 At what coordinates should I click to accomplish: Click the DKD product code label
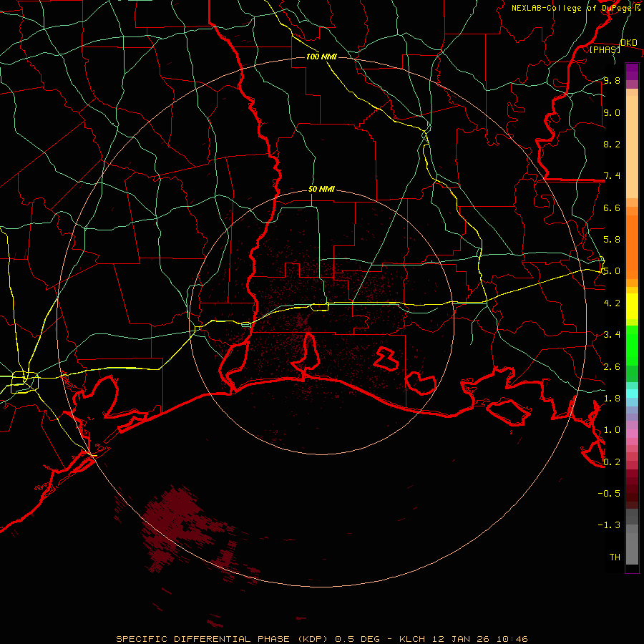[628, 43]
